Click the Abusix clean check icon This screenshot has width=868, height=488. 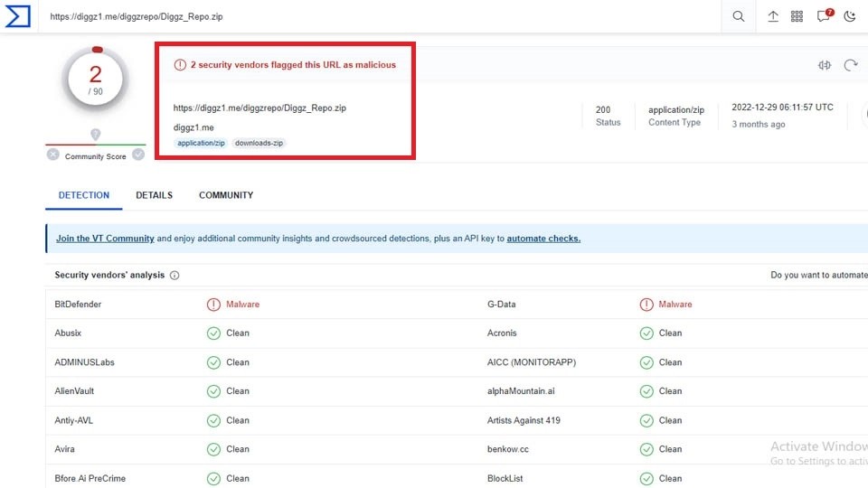coord(213,333)
